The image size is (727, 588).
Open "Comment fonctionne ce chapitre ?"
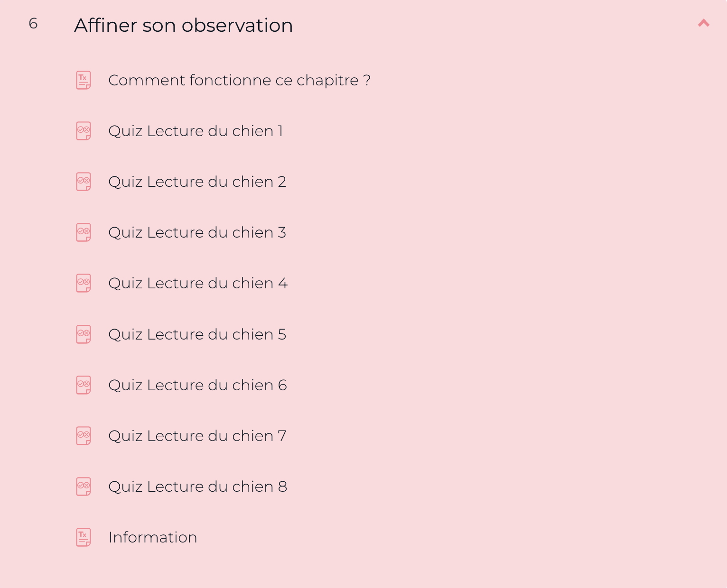pos(239,80)
